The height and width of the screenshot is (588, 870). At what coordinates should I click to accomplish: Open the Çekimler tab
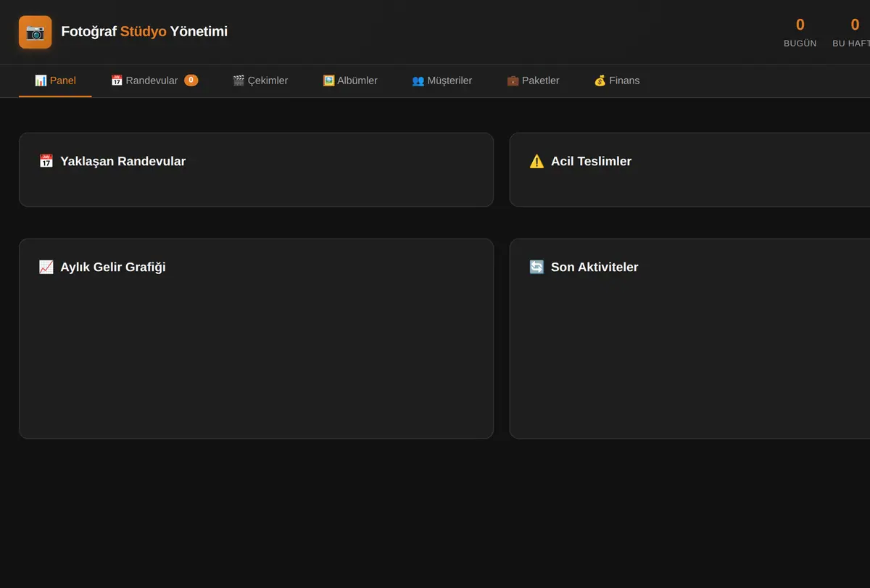pyautogui.click(x=260, y=80)
